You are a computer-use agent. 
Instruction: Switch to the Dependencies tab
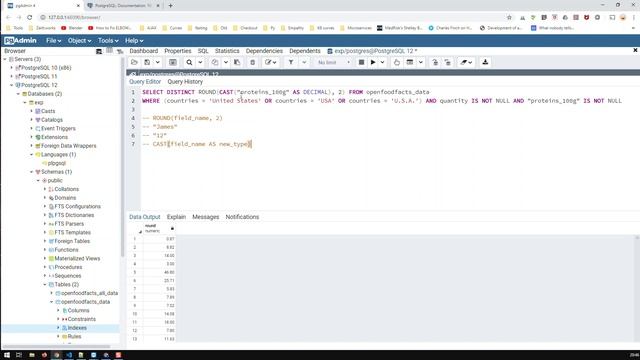coord(264,51)
